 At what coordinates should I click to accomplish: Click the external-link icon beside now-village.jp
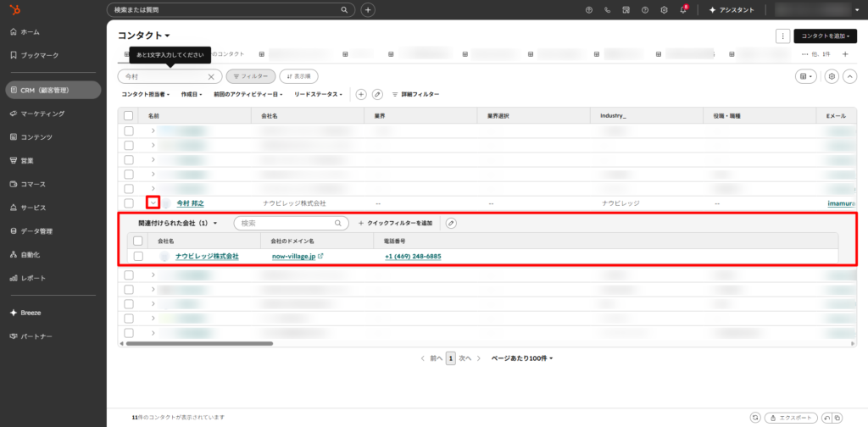(320, 257)
